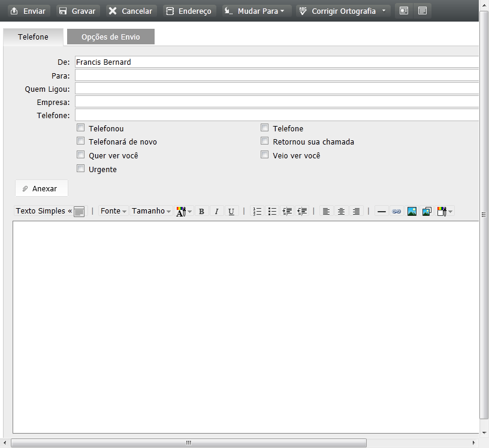Click the horizontal scrollbar thumb

click(189, 443)
